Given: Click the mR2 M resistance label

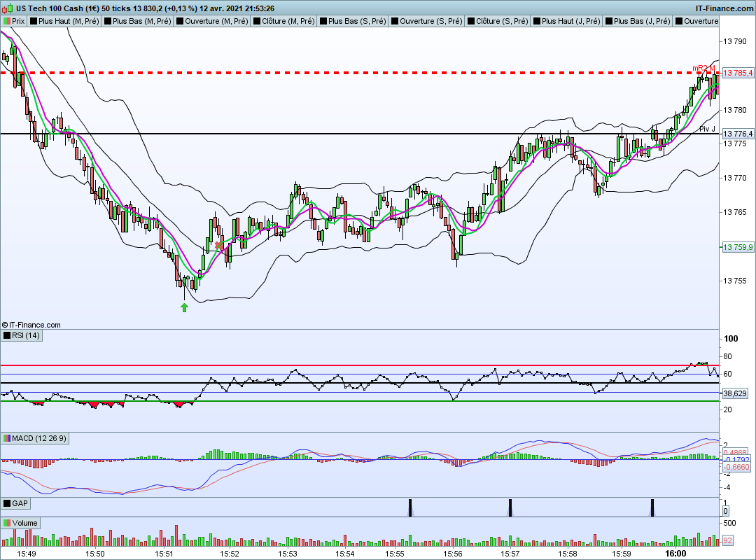Looking at the screenshot, I should pos(703,68).
